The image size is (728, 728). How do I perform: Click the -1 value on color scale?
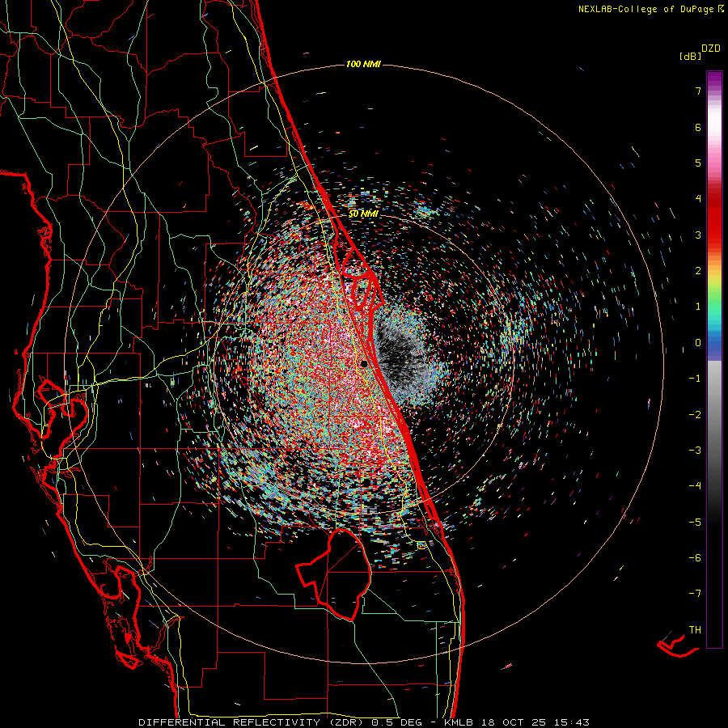tap(695, 379)
